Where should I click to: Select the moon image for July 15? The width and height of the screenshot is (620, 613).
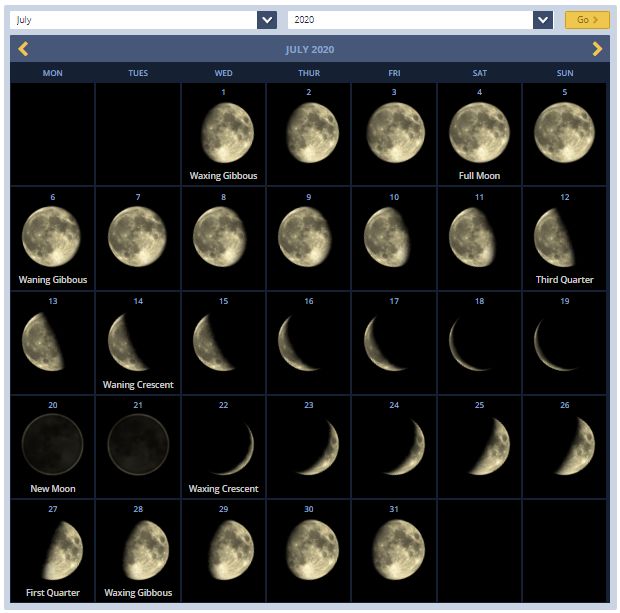point(213,342)
